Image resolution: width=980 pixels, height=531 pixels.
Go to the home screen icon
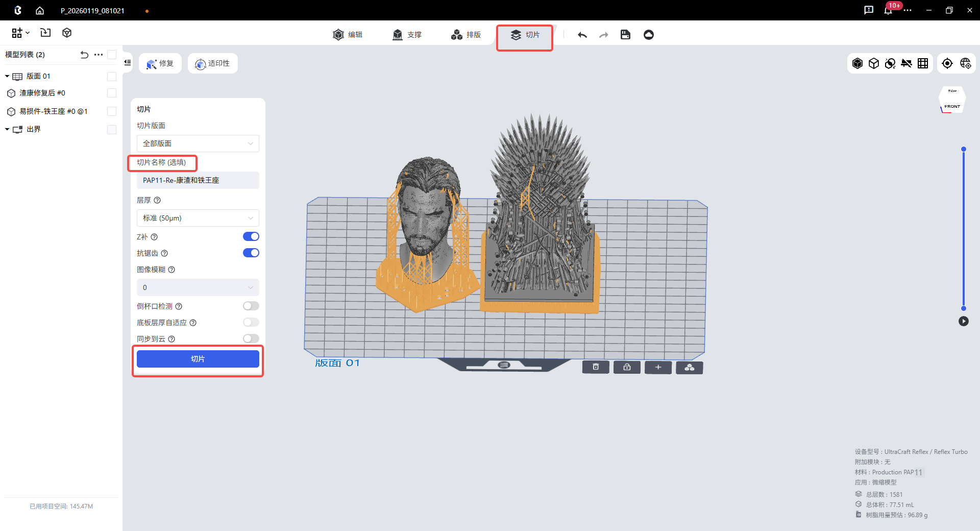[40, 10]
